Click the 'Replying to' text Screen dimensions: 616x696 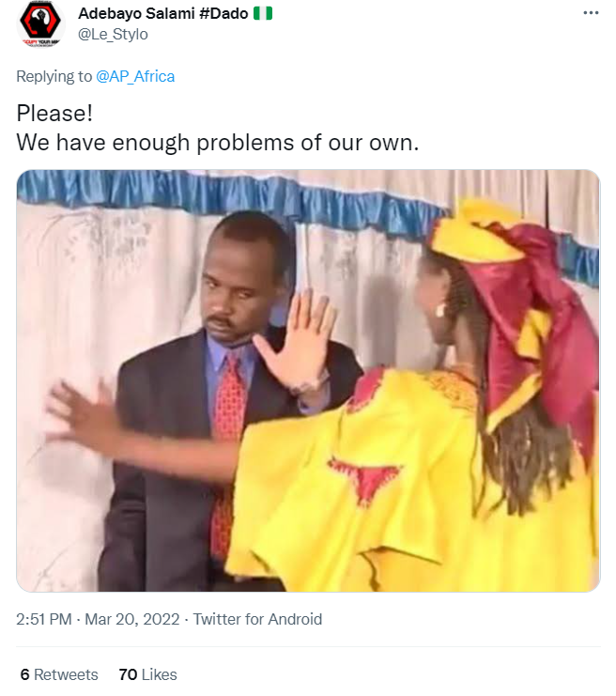[x=54, y=76]
